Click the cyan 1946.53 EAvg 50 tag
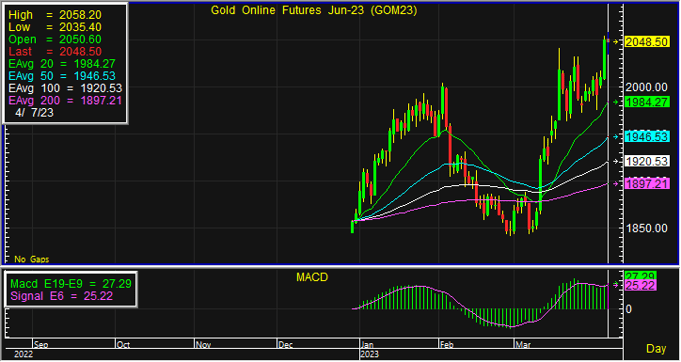681x362 pixels. pyautogui.click(x=646, y=137)
